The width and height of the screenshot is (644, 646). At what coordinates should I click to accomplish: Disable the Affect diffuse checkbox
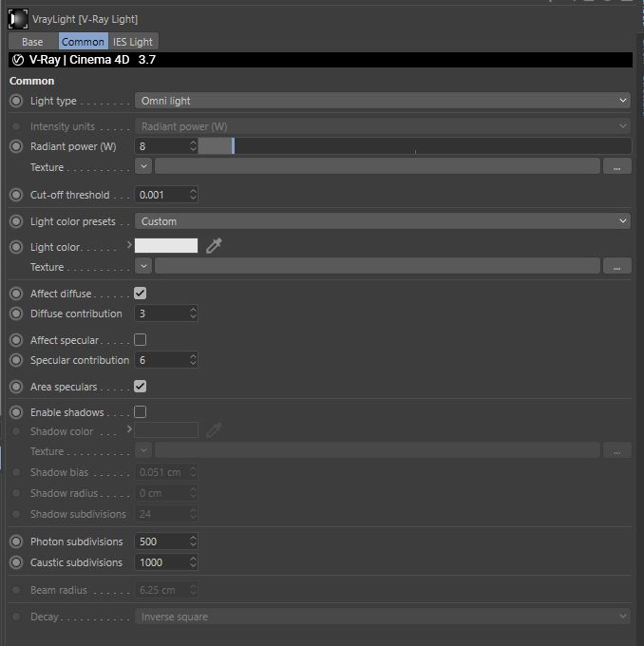pyautogui.click(x=140, y=294)
